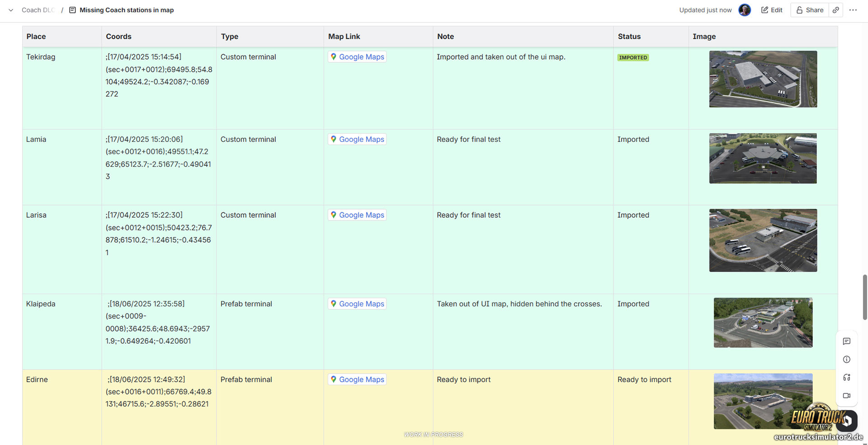Click the video camera icon

click(x=847, y=396)
